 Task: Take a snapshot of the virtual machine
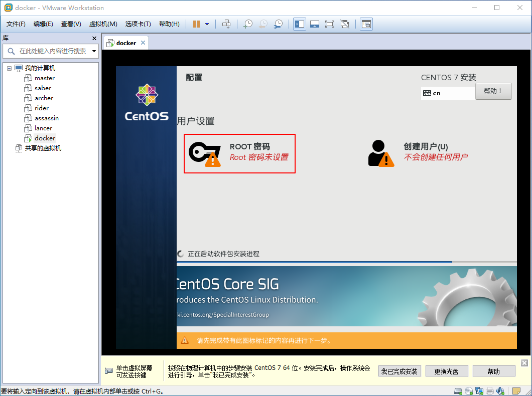(x=248, y=24)
